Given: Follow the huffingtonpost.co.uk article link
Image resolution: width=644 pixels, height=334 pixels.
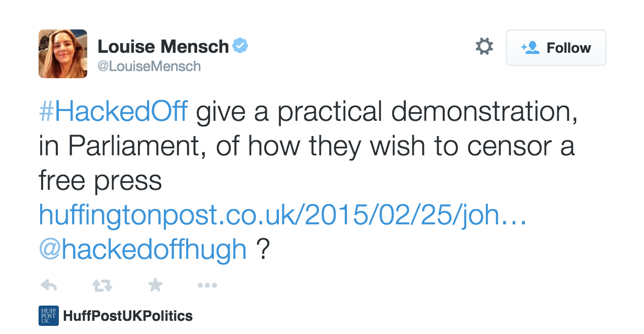Looking at the screenshot, I should click(282, 215).
